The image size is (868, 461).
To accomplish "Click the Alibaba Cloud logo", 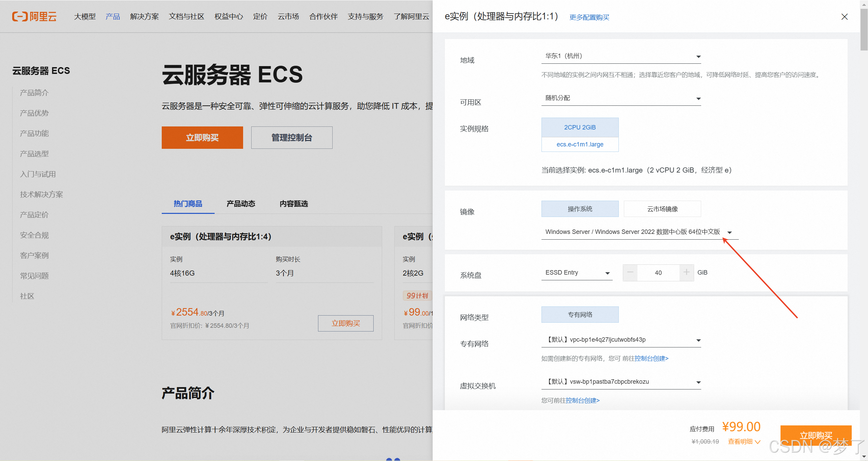I will point(34,16).
